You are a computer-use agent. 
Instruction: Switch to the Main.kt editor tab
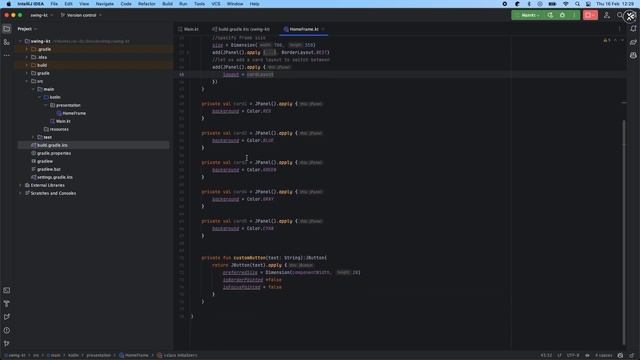[x=189, y=29]
